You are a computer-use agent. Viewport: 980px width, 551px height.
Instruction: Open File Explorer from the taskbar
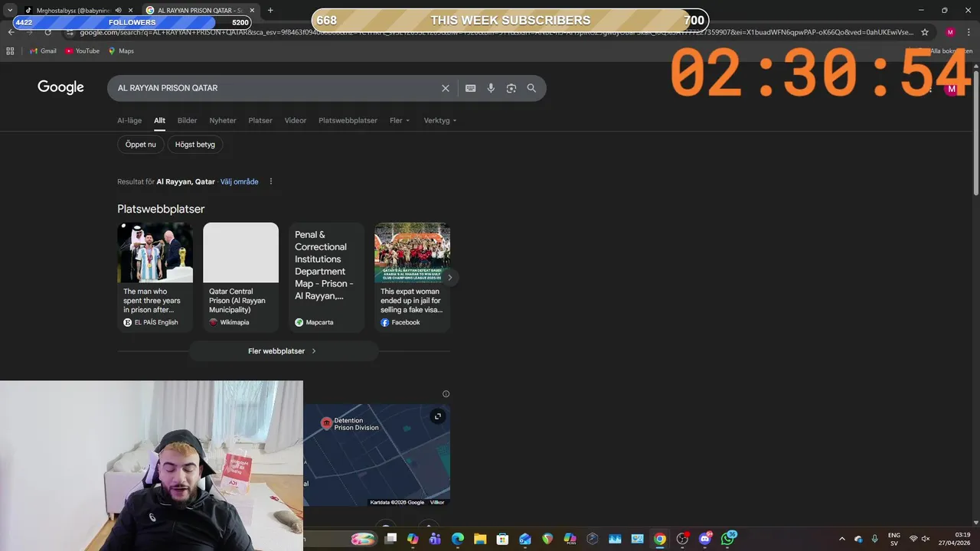tap(480, 539)
